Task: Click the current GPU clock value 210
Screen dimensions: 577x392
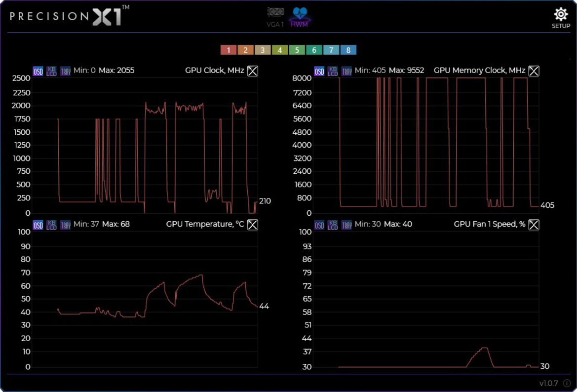Action: click(265, 201)
